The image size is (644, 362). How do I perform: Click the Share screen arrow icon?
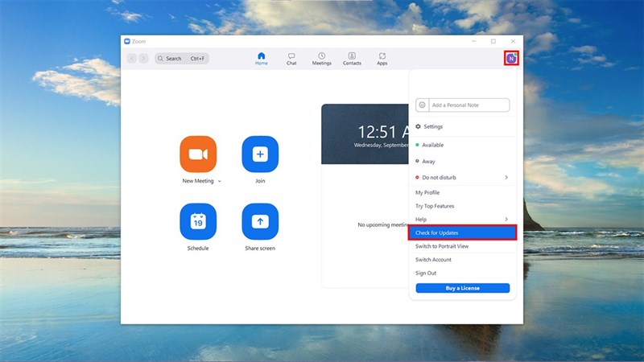pos(260,221)
